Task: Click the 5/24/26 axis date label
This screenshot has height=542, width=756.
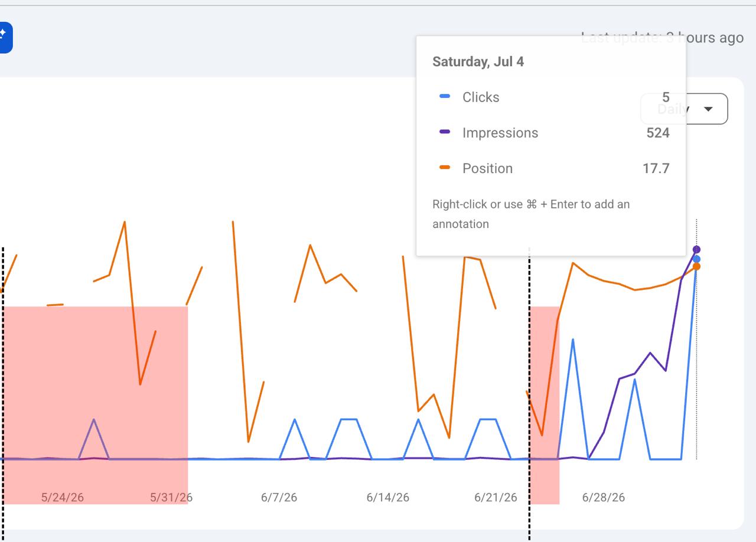Action: point(62,497)
